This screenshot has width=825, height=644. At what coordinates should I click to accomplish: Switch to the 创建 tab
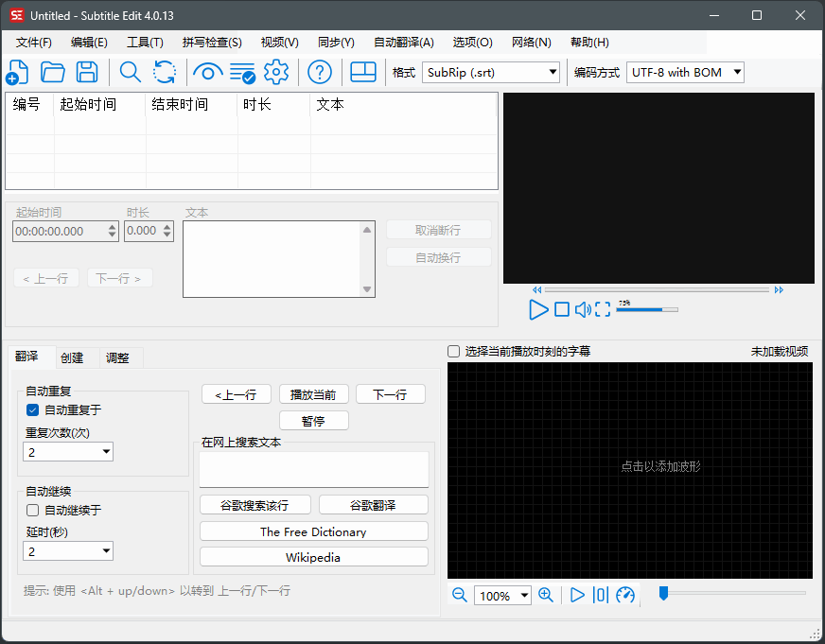click(x=72, y=357)
